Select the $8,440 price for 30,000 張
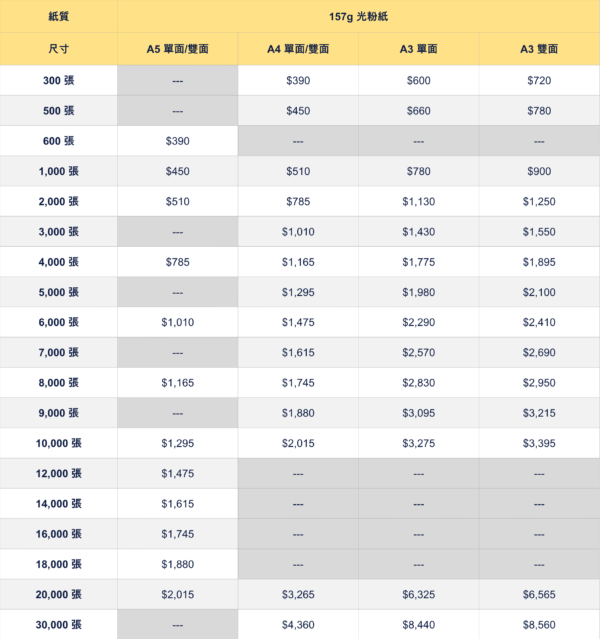600x639 pixels. click(x=419, y=625)
